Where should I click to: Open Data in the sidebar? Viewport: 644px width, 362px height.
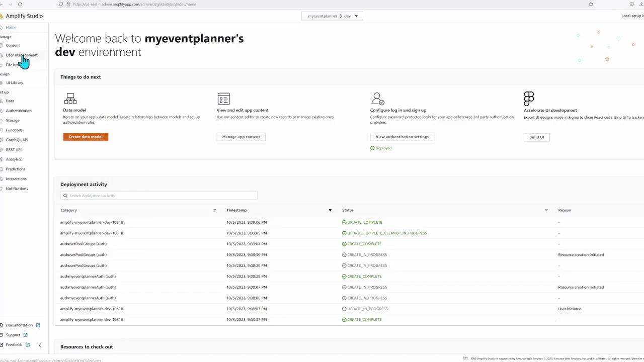click(10, 101)
